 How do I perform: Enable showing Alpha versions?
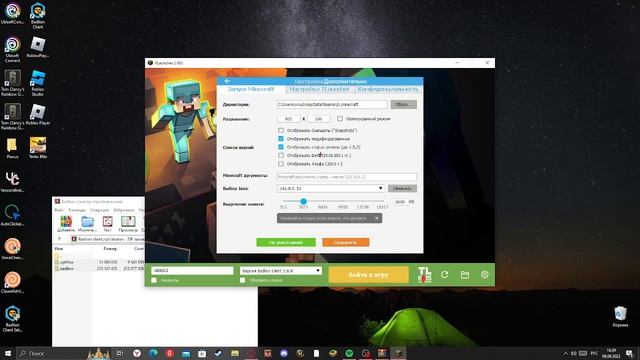click(x=281, y=164)
